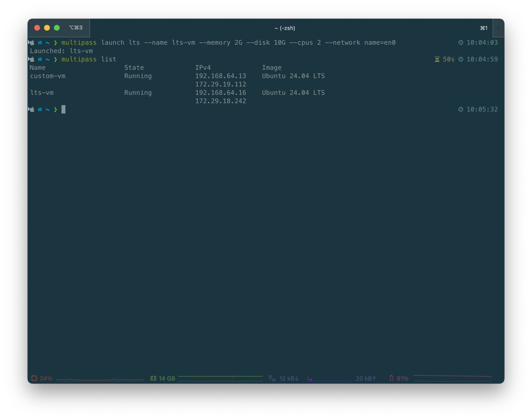The width and height of the screenshot is (532, 420).
Task: Click IP address 192.168.64.16
Action: [x=221, y=93]
